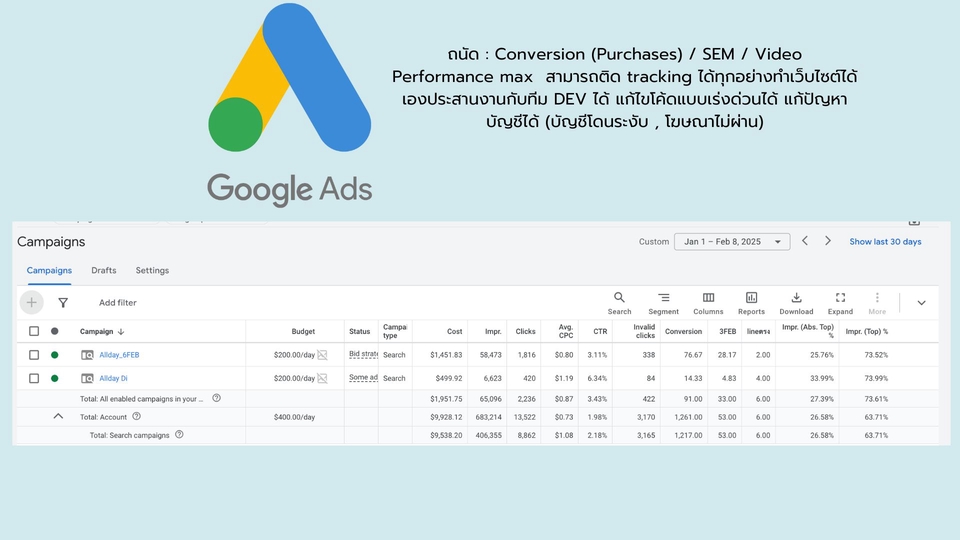Click the status dot in the table header
Viewport: 960px width, 540px height.
point(54,331)
